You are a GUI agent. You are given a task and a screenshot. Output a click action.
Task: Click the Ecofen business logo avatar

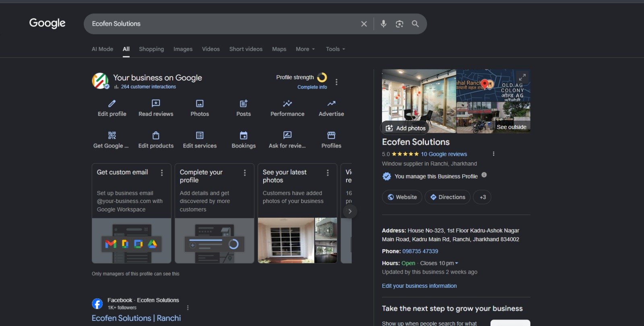tap(100, 81)
